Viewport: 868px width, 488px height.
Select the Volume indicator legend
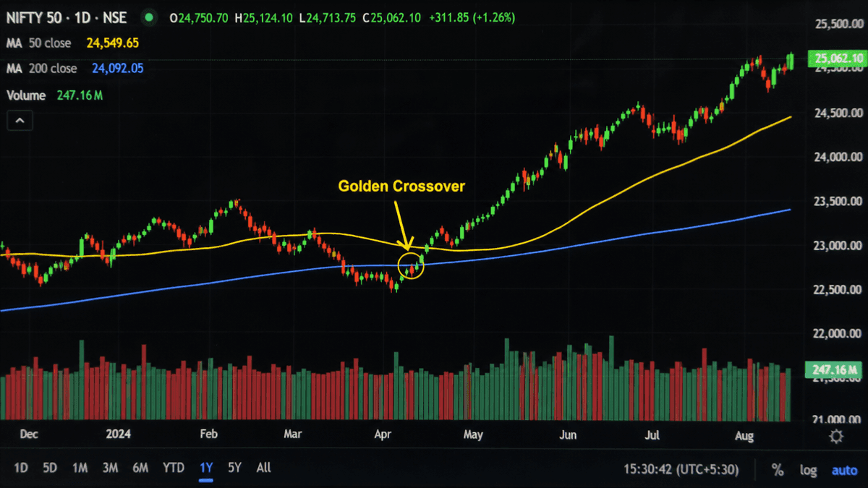click(26, 95)
